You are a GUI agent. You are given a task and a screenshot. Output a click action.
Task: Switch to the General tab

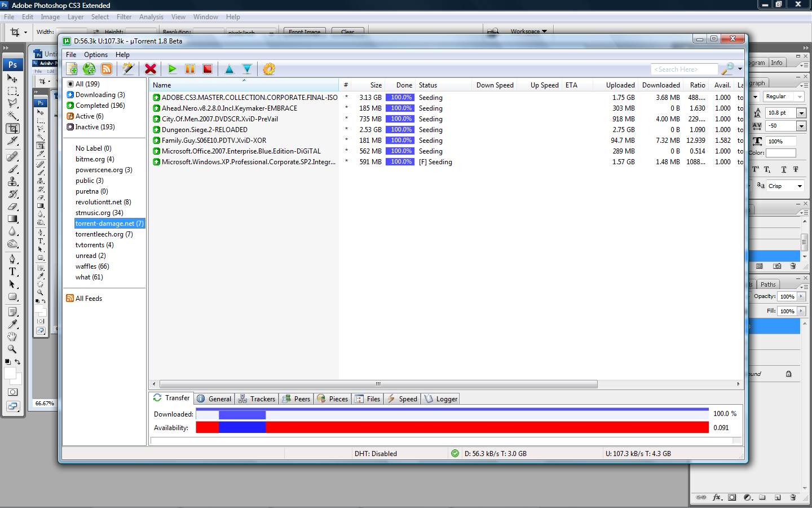click(x=214, y=398)
